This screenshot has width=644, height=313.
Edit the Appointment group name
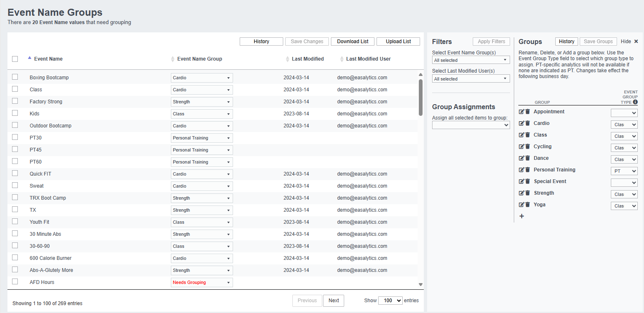click(x=521, y=111)
